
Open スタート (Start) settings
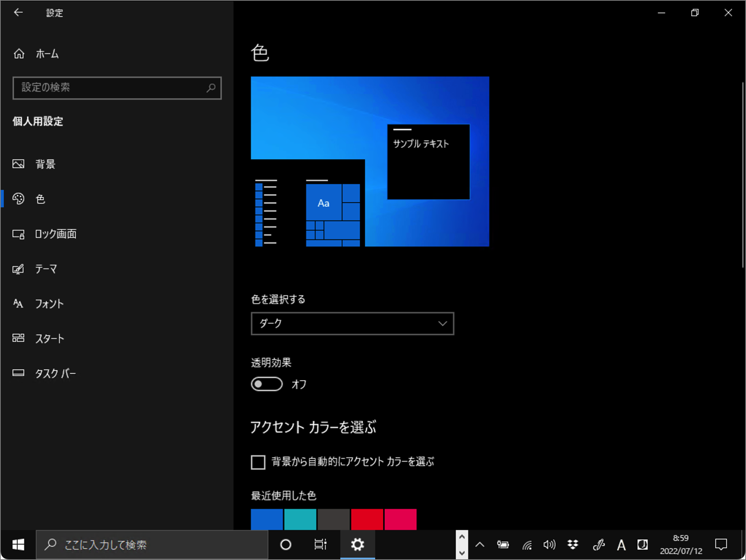pyautogui.click(x=50, y=338)
